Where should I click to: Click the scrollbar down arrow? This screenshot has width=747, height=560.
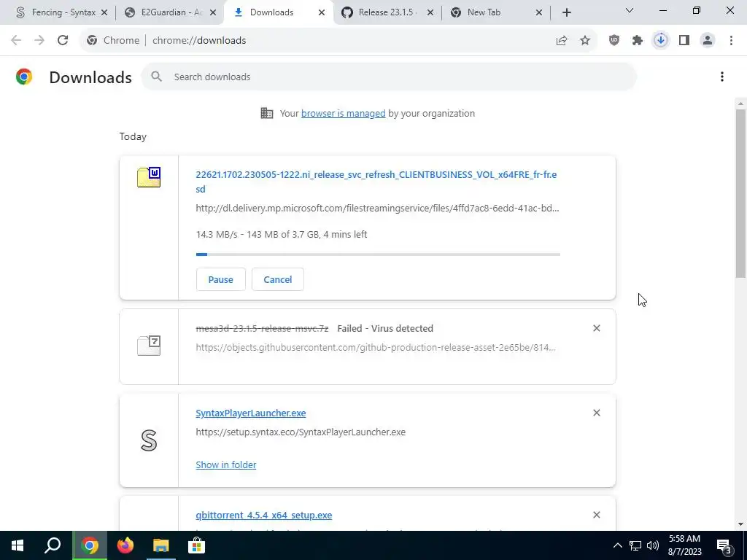[x=740, y=524]
